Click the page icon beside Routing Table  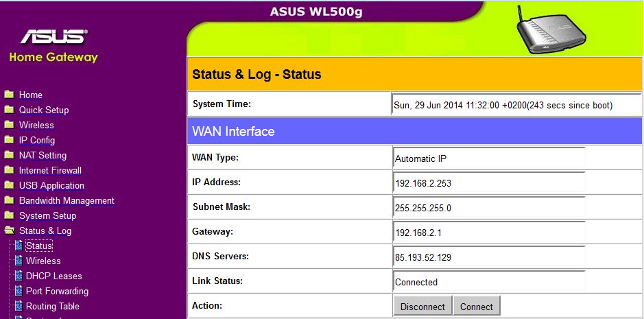coord(19,306)
